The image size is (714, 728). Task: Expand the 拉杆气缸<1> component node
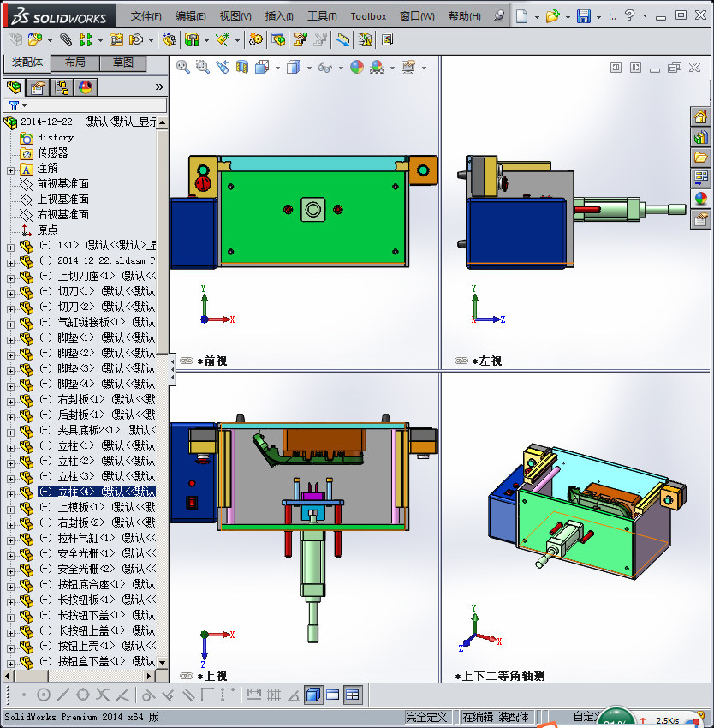coord(10,540)
